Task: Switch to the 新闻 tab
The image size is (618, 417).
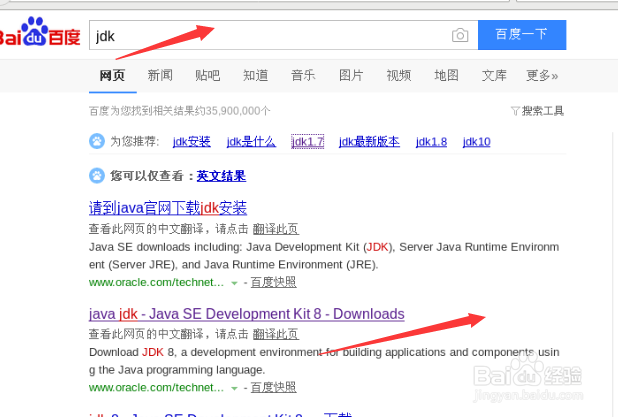Action: (160, 75)
